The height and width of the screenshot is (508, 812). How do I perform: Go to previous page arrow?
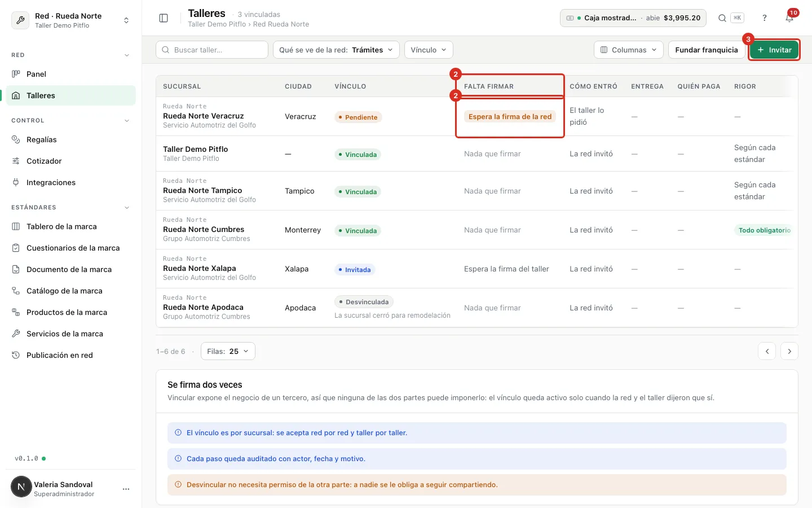(767, 351)
